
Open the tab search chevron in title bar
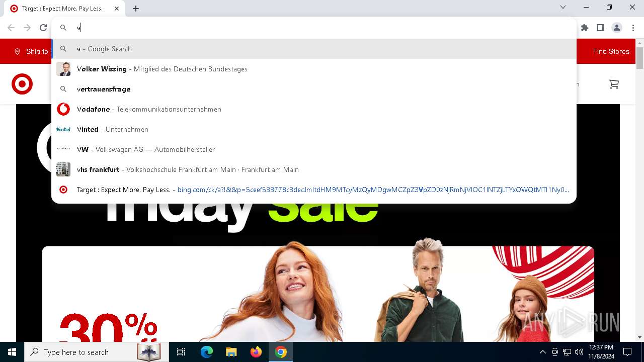[x=563, y=7]
